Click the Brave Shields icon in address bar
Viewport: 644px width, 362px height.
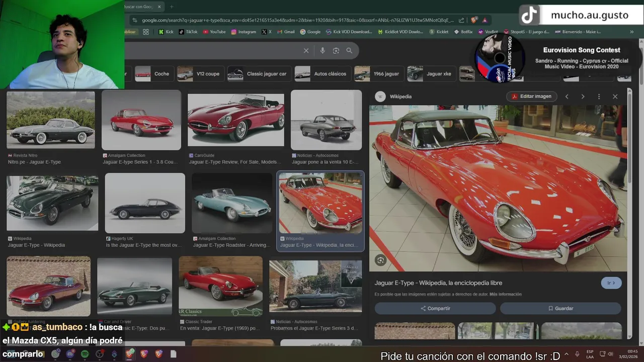point(474,20)
